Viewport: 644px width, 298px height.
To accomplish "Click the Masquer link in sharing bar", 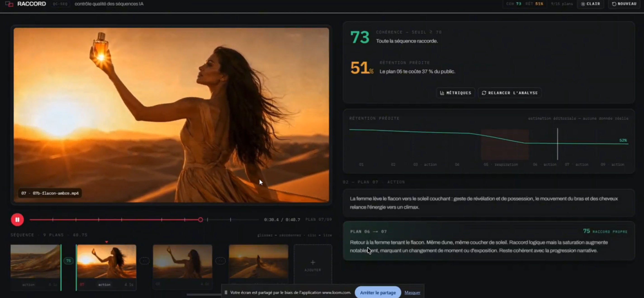I will pos(412,293).
